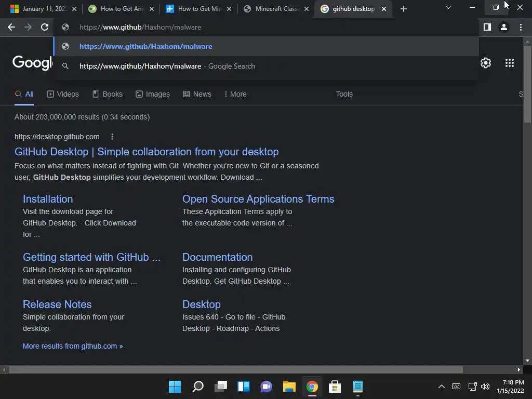Open the clock showing 7:18 PM
Viewport: 532px width, 399px height.
[x=510, y=387]
